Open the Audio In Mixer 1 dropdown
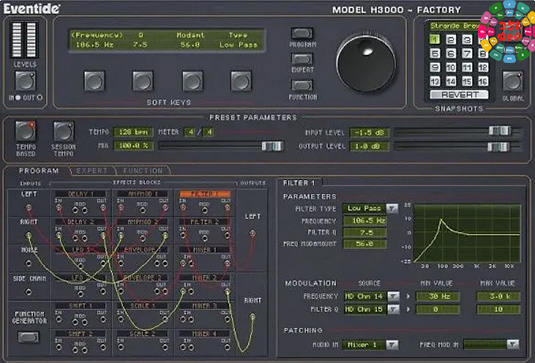This screenshot has width=535, height=363. (392, 345)
